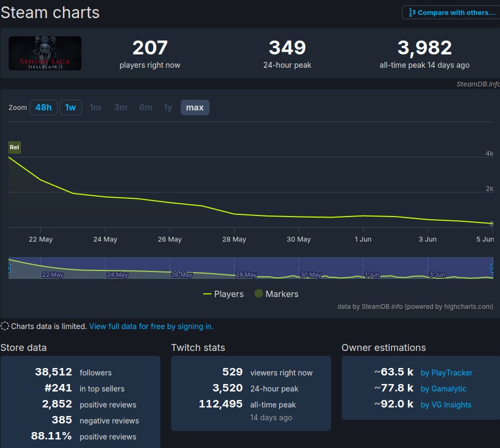This screenshot has height=448, width=500.
Task: Open the Senua's Saga Hellblade II thumbnail
Action: click(45, 53)
